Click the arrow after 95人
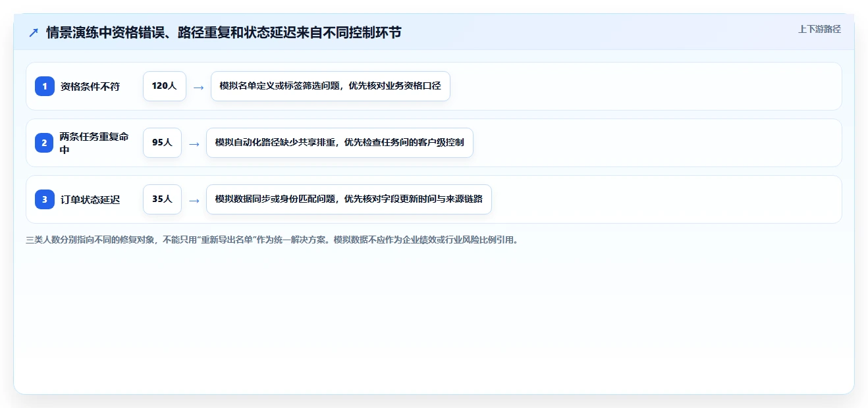 [194, 143]
